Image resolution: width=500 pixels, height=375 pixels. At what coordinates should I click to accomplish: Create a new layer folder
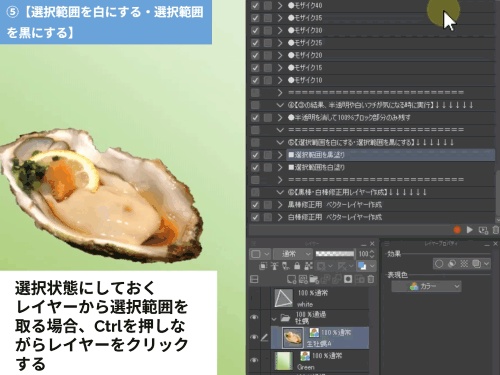(x=314, y=279)
